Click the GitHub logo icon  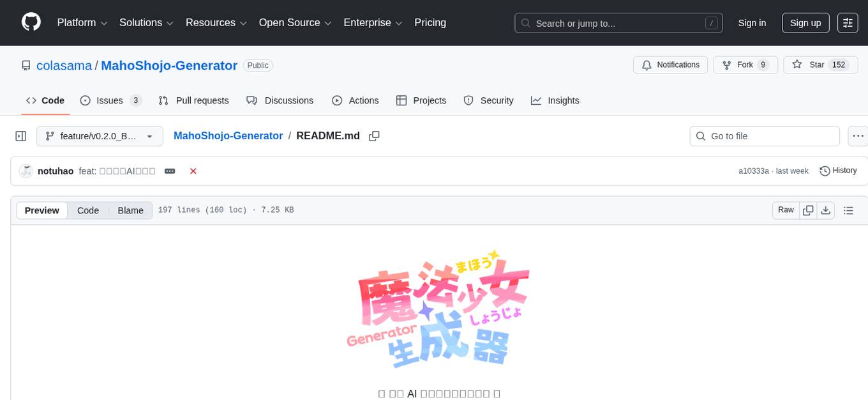tap(31, 22)
